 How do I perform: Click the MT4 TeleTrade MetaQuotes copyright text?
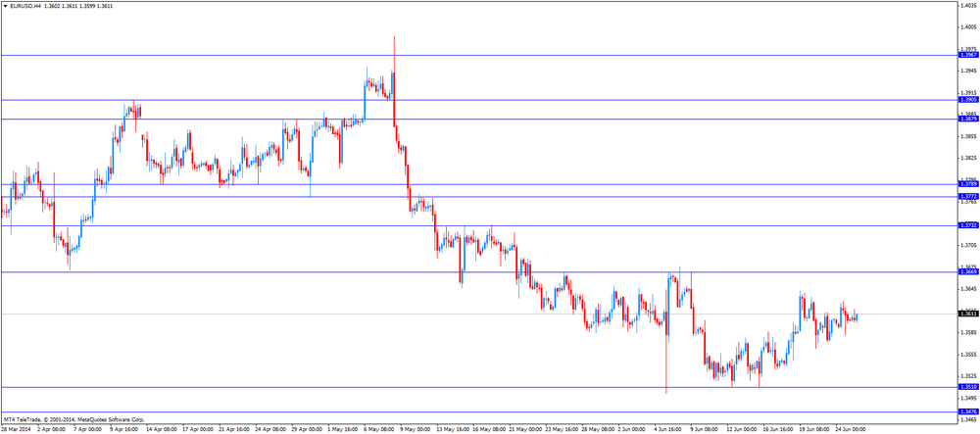coord(74,419)
